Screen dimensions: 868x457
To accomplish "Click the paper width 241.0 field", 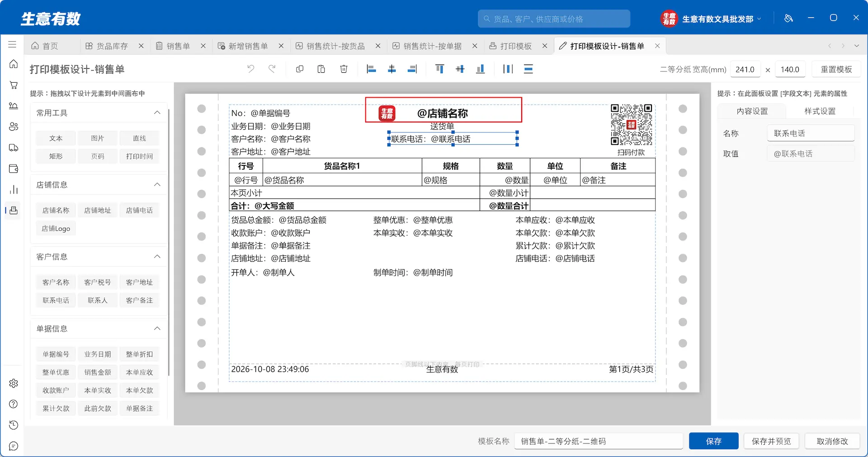I will (x=745, y=69).
